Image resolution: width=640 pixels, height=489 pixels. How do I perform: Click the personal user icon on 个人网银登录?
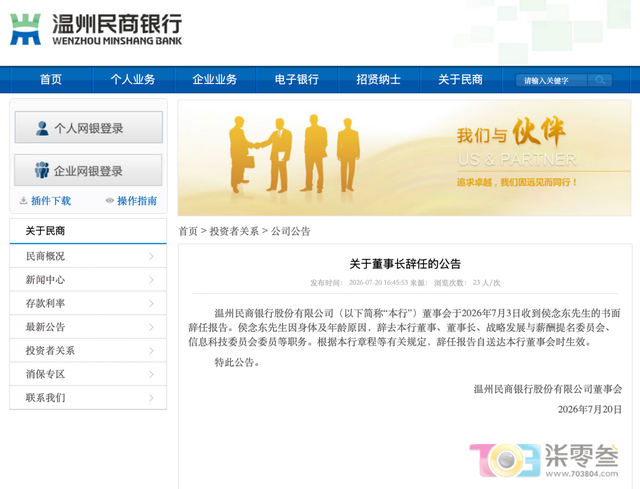pyautogui.click(x=42, y=128)
